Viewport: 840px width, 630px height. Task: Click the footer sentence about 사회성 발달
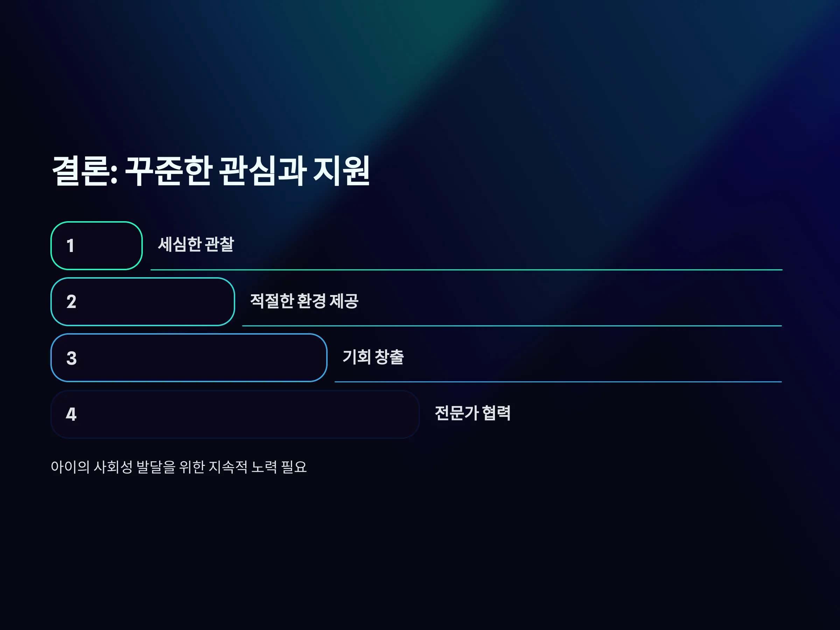click(178, 467)
